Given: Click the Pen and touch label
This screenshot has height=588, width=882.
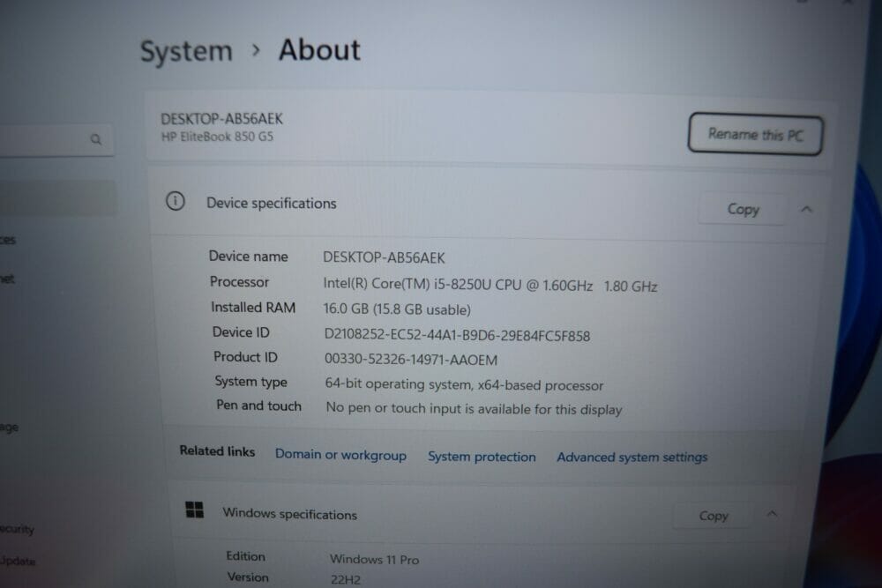Looking at the screenshot, I should 258,406.
